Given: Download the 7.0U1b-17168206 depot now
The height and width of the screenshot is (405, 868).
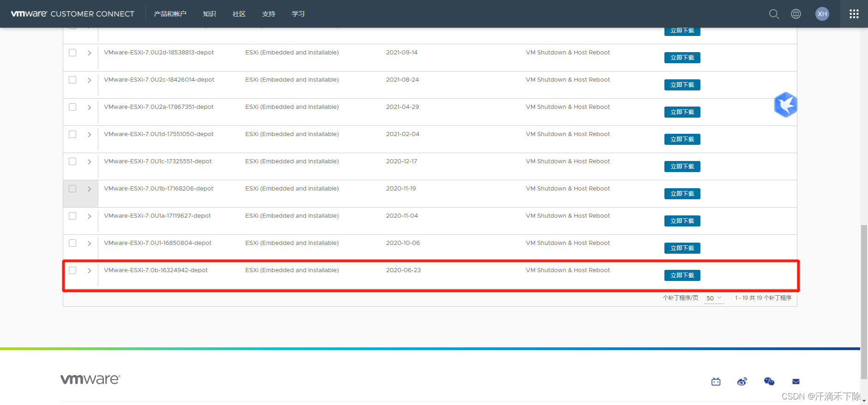Looking at the screenshot, I should (x=682, y=194).
